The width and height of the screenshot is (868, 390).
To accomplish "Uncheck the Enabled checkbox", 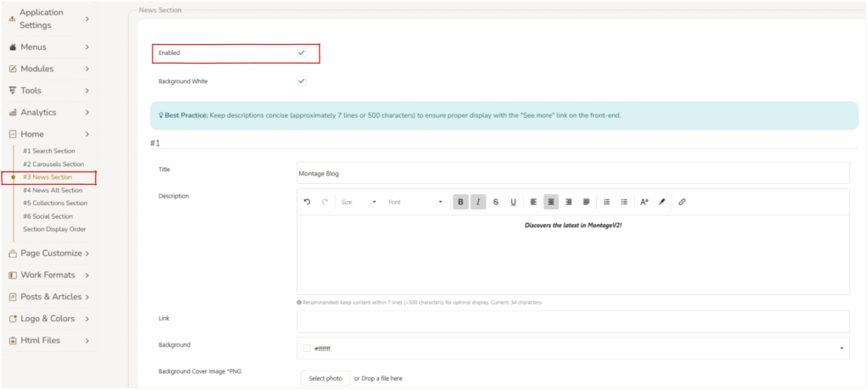I will point(301,53).
